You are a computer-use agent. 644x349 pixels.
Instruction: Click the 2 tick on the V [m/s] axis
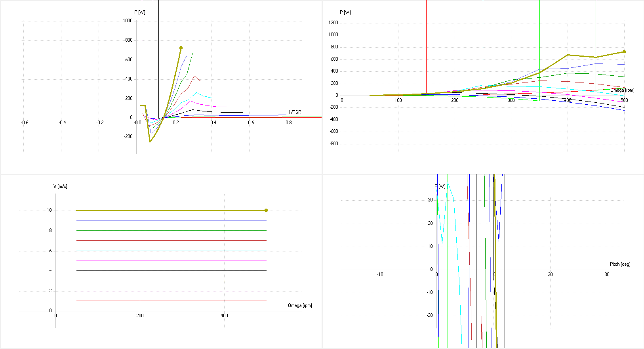tap(50, 291)
